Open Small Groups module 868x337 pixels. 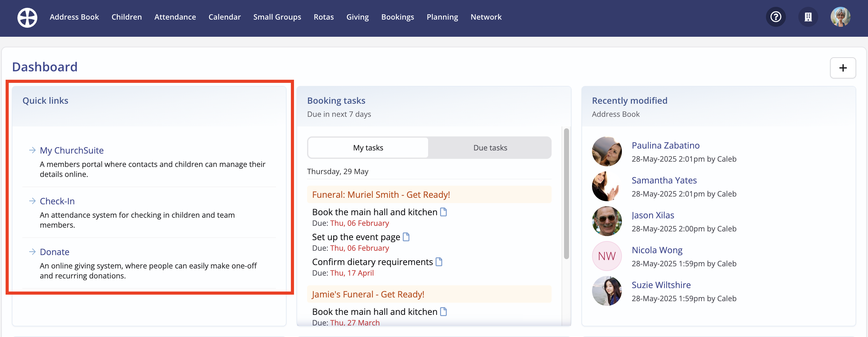277,17
